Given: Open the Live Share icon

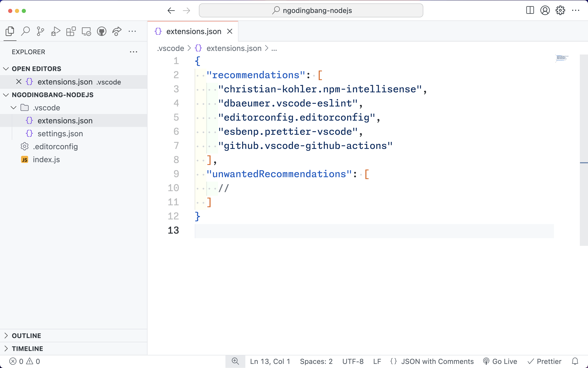Looking at the screenshot, I should [x=117, y=31].
